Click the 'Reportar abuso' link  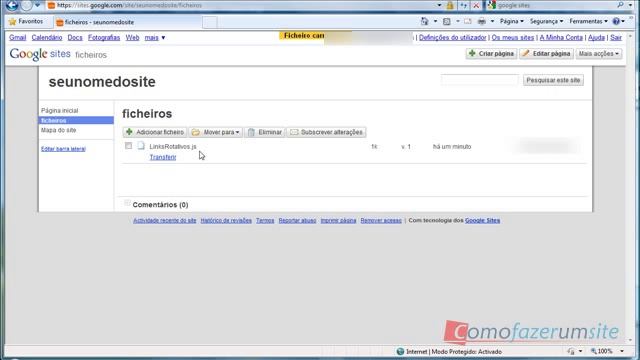(x=297, y=220)
